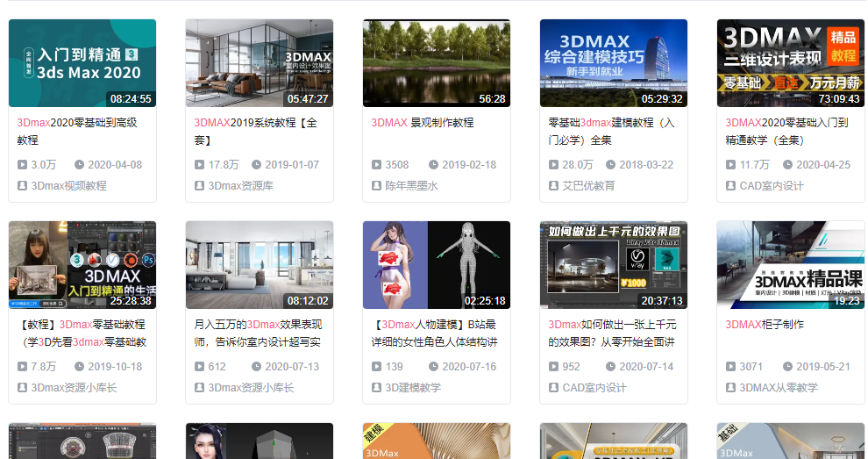Screen dimensions: 868x459
Task: Open the 如何做出上千元的效果图 thumbnail
Action: click(614, 265)
